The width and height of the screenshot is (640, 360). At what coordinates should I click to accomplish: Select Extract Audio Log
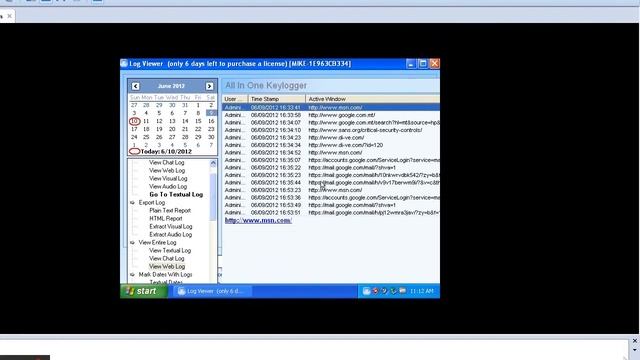coord(171,234)
